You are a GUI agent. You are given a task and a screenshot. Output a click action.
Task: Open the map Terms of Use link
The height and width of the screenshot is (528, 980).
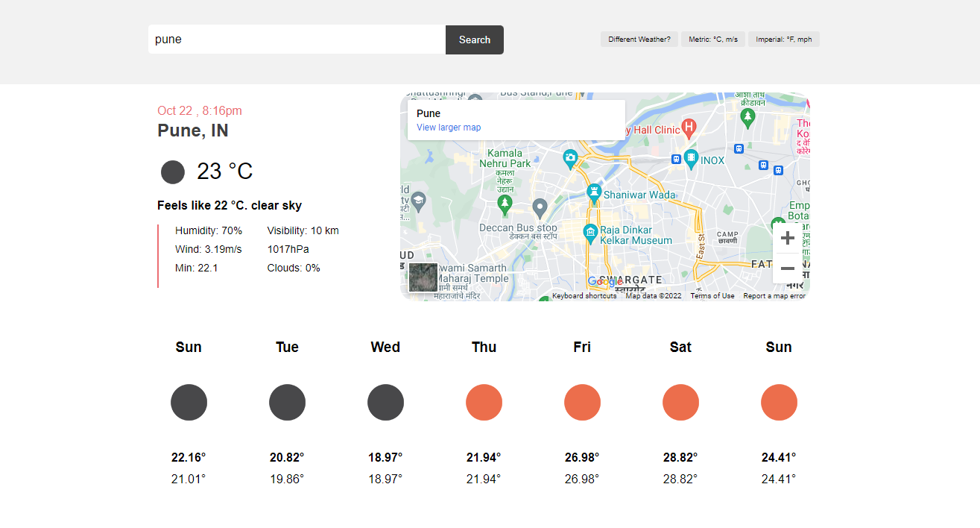point(712,296)
